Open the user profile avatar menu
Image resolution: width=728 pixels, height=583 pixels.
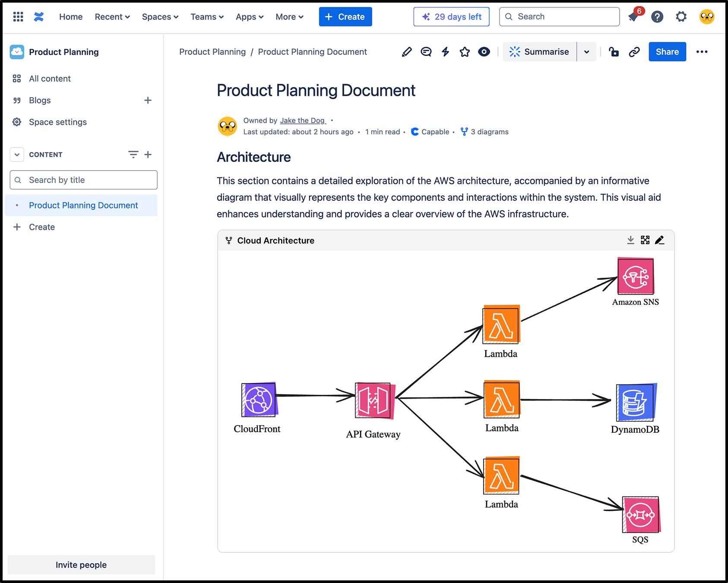[x=707, y=17]
